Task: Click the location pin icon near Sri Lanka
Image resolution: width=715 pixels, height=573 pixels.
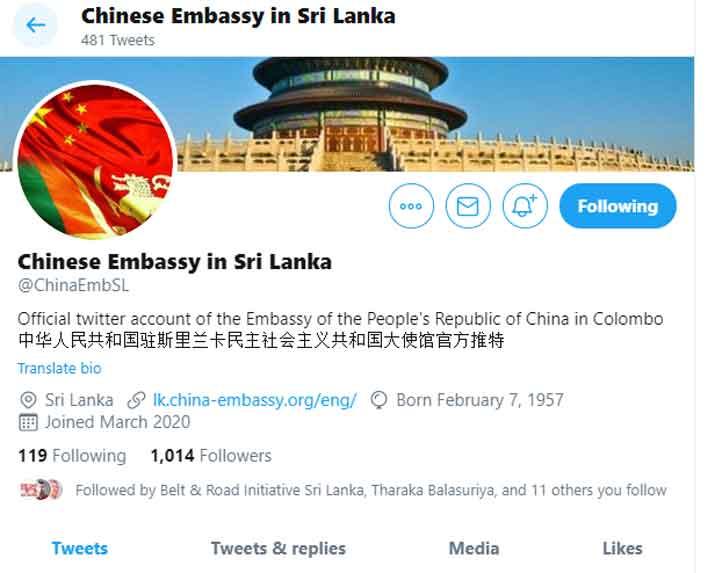Action: coord(28,400)
